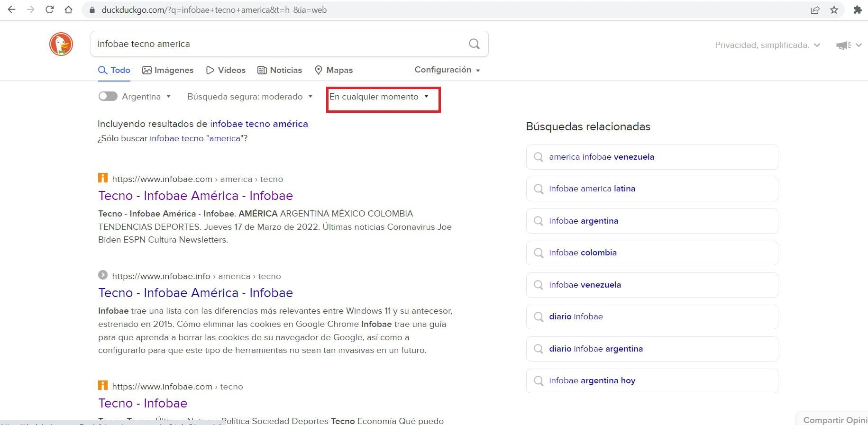Bookmark this page with the star icon

coord(834,10)
